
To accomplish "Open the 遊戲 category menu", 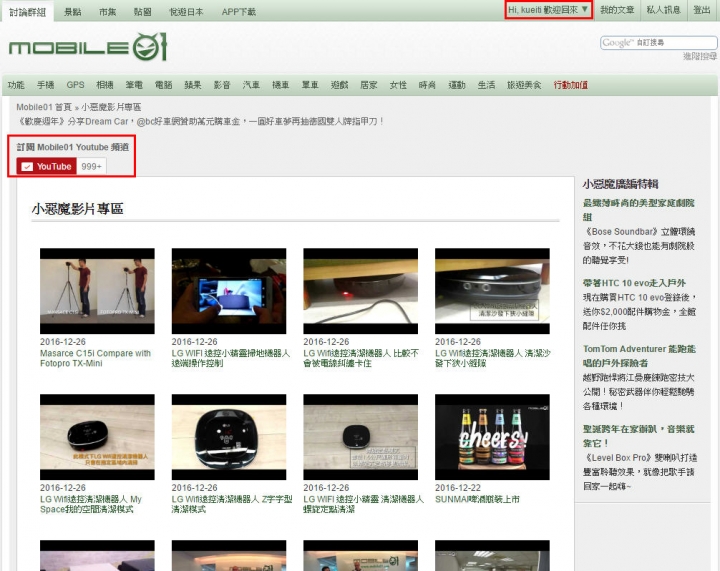I will (x=339, y=85).
